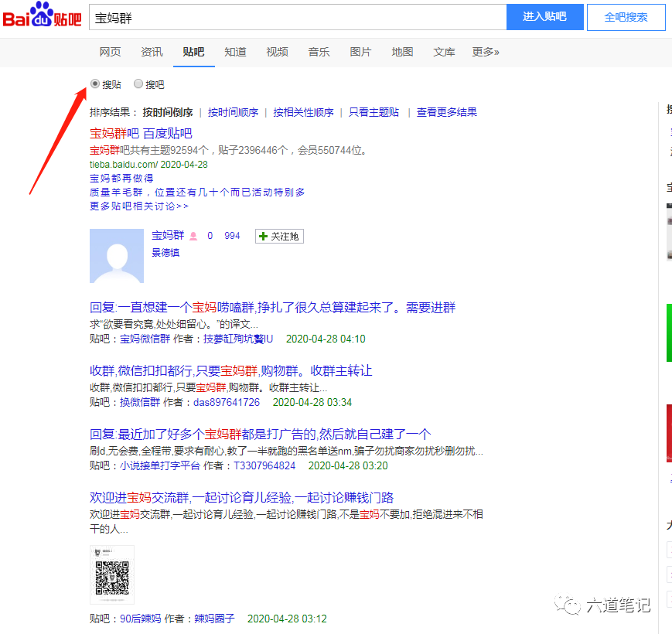
Task: Switch to the 知道 tab
Action: pyautogui.click(x=235, y=52)
